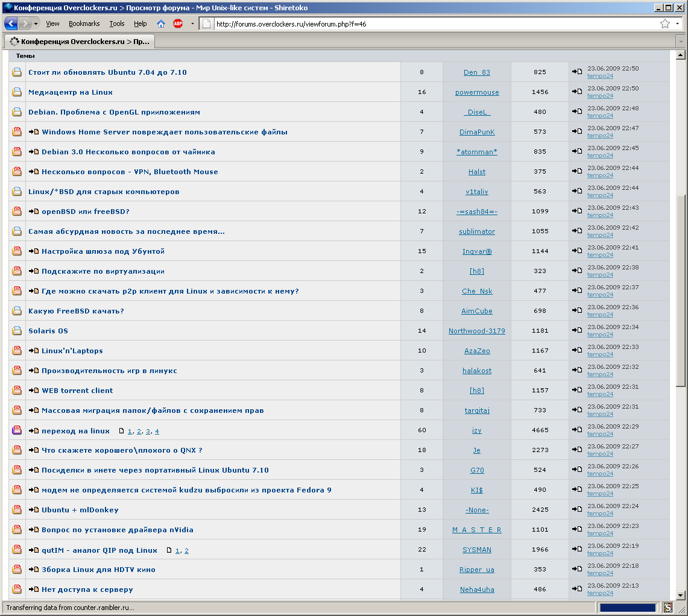This screenshot has height=616, width=688.
Task: Click the browser Forward arrow button
Action: click(25, 24)
